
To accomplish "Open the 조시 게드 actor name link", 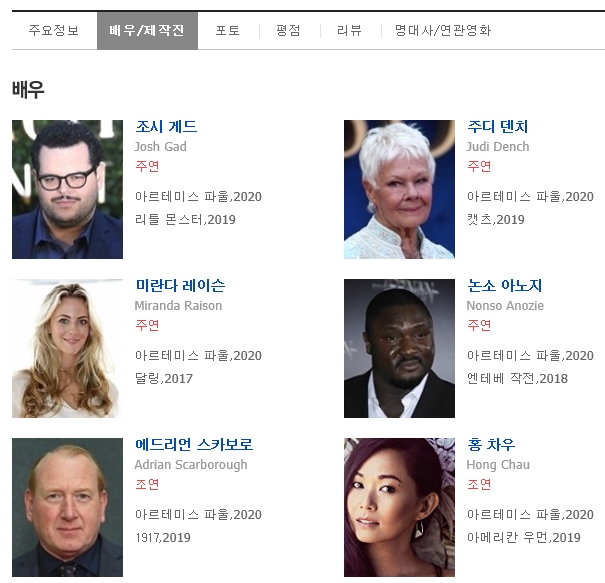I will tap(166, 127).
